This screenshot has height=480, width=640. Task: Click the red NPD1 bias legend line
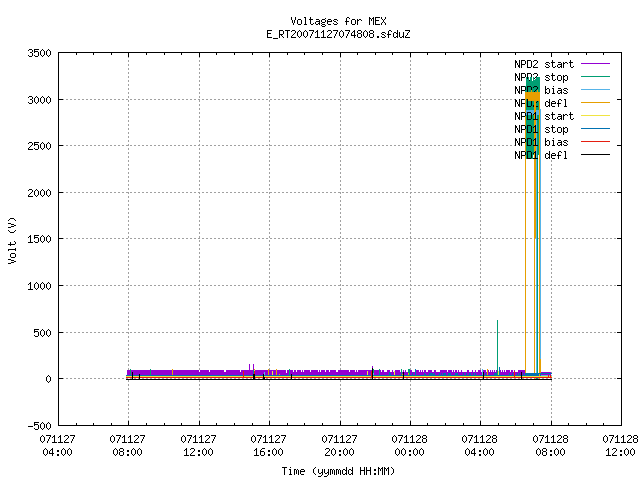tap(595, 142)
